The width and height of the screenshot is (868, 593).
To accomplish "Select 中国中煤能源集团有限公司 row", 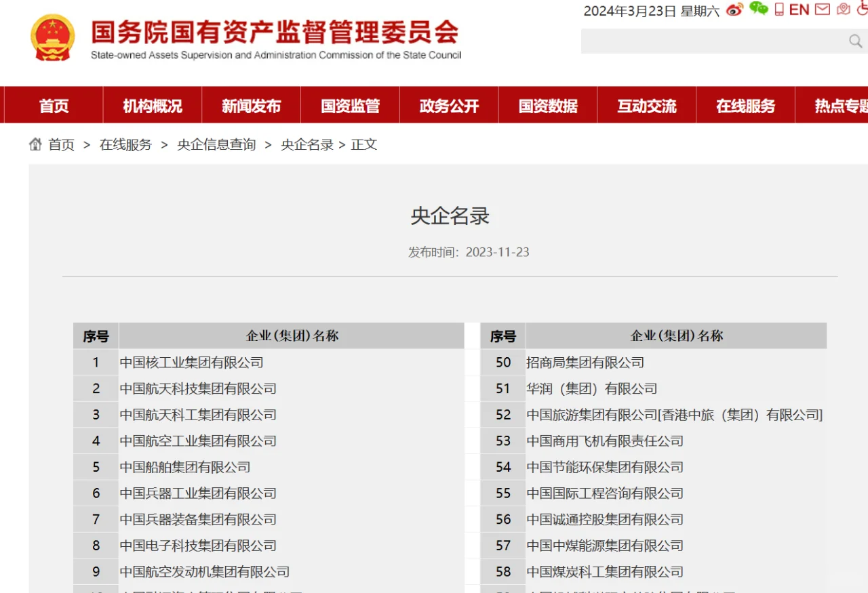I will coord(606,546).
